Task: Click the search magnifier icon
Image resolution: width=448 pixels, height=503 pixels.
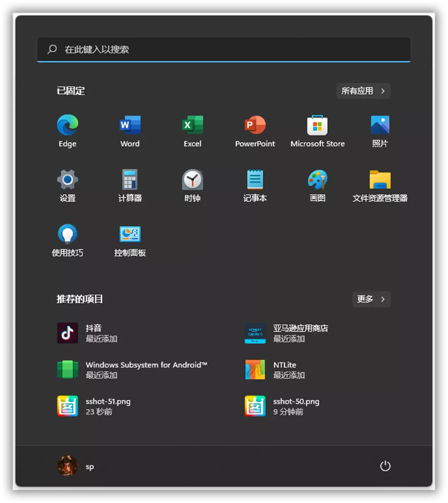Action: click(52, 49)
